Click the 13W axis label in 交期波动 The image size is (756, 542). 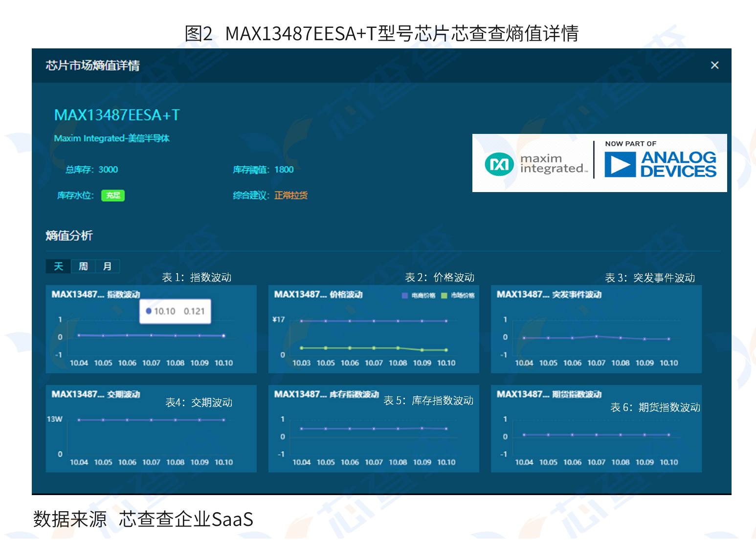[x=54, y=419]
